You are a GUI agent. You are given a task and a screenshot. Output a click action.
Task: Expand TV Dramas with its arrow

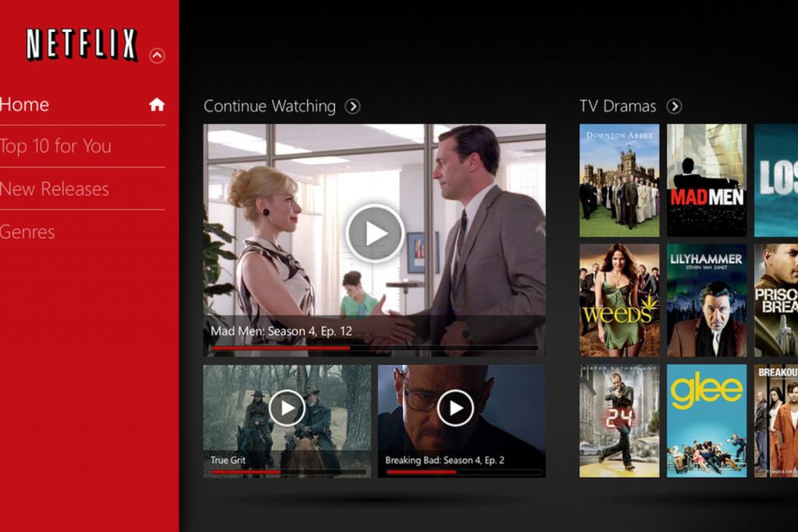coord(674,106)
